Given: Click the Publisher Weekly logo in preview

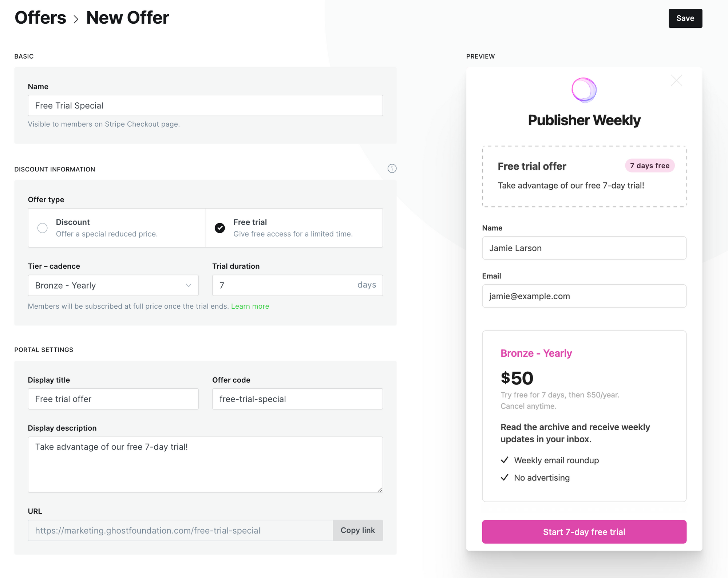Looking at the screenshot, I should (584, 90).
